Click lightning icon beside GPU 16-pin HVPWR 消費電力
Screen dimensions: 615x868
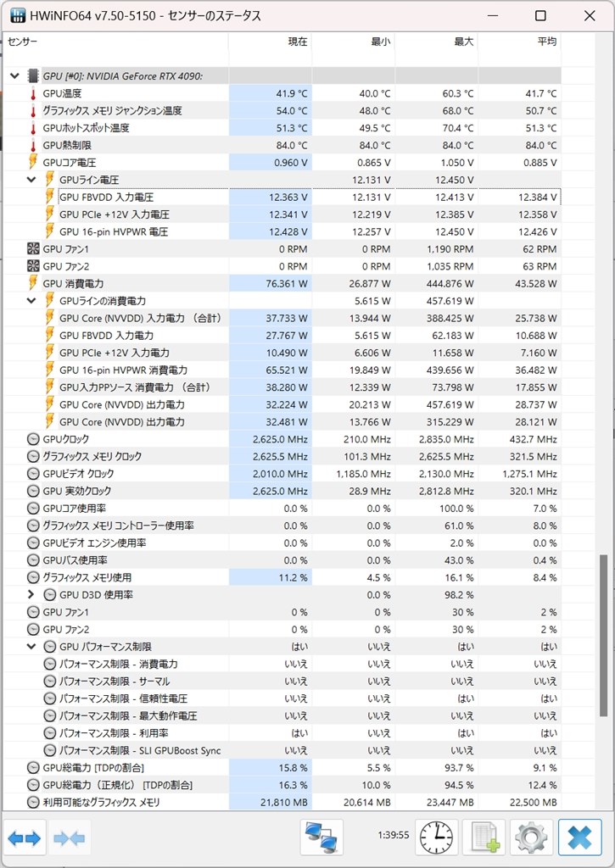pyautogui.click(x=49, y=370)
